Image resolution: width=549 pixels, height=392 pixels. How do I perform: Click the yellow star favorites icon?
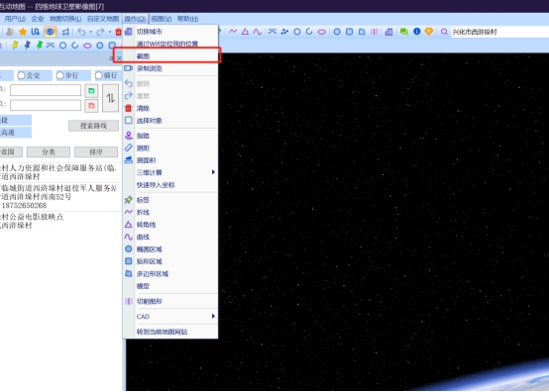[23, 32]
